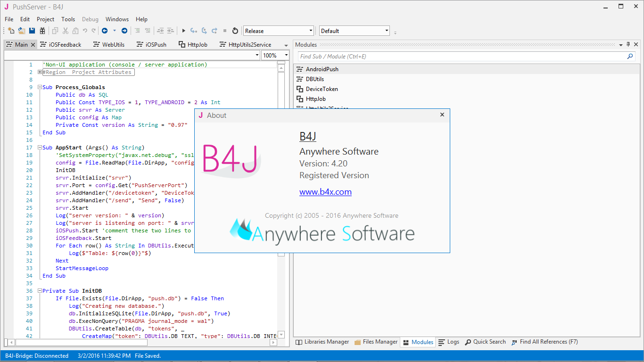Open the back navigation history dropdown arrow

pyautogui.click(x=114, y=31)
